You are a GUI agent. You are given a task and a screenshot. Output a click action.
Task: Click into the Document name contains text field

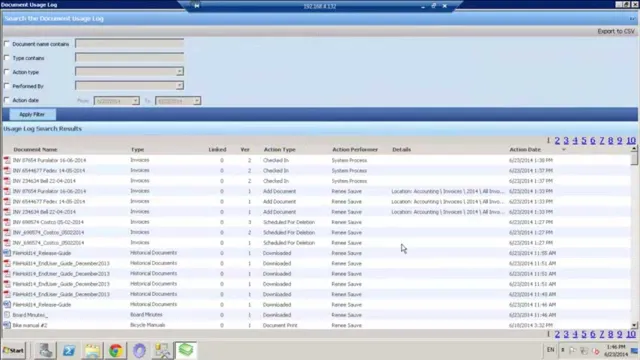129,43
